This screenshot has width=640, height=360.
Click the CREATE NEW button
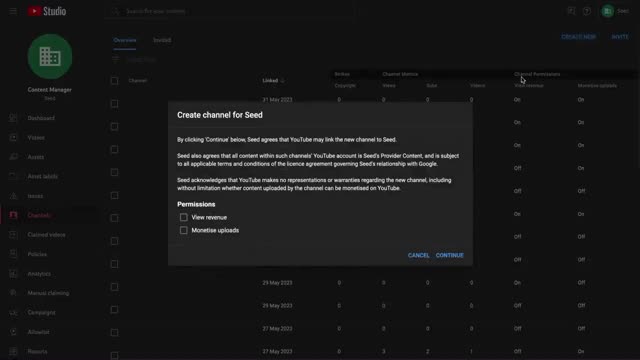pos(578,37)
